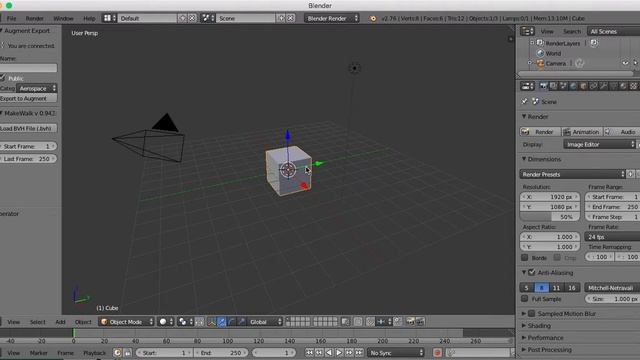Screen dimensions: 640x360
Task: Open the Object Mode dropdown
Action: pos(126,322)
